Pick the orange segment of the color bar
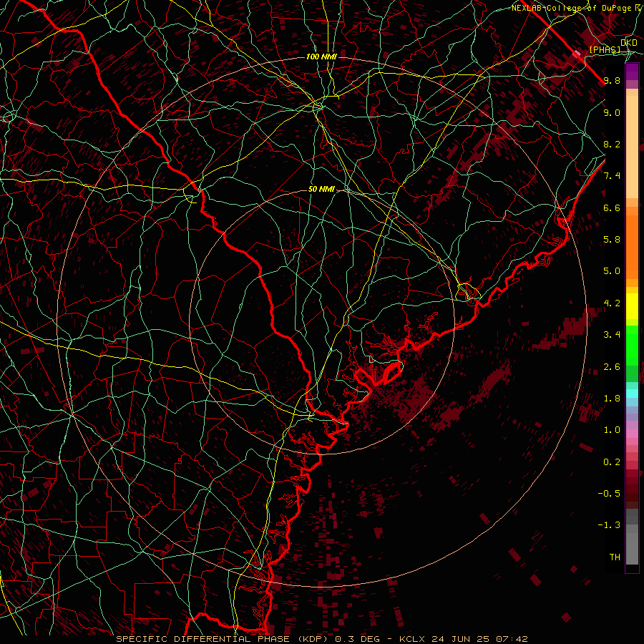The image size is (644, 644). 632,243
